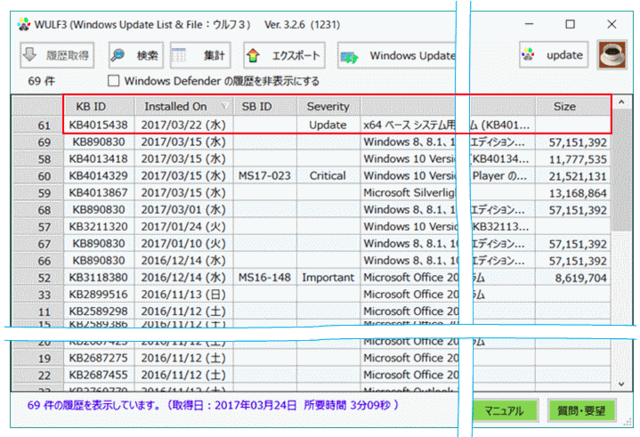Select cell KB3211320
Screen dimensions: 640x437
pos(99,226)
